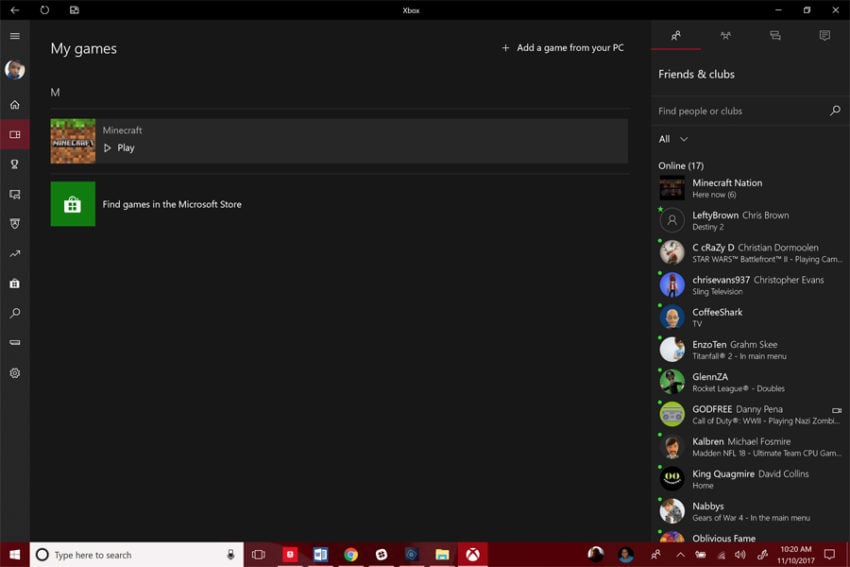The height and width of the screenshot is (567, 850).
Task: Open the user profile avatar in sidebar
Action: (x=15, y=69)
